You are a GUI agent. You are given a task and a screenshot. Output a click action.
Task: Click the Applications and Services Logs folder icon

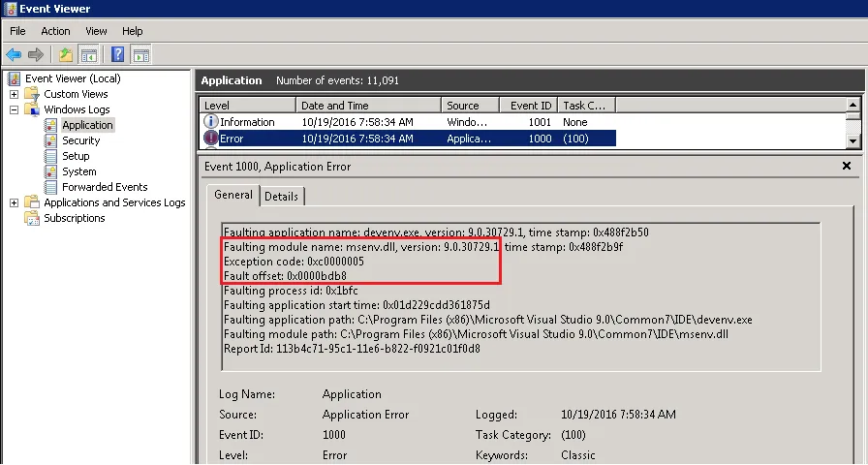tap(32, 202)
